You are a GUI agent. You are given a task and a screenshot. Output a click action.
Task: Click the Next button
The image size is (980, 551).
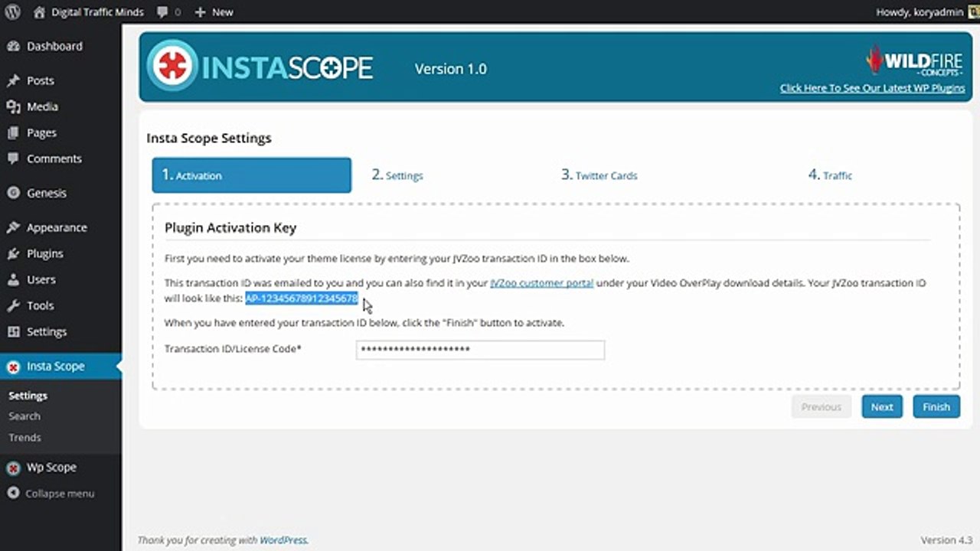point(882,406)
